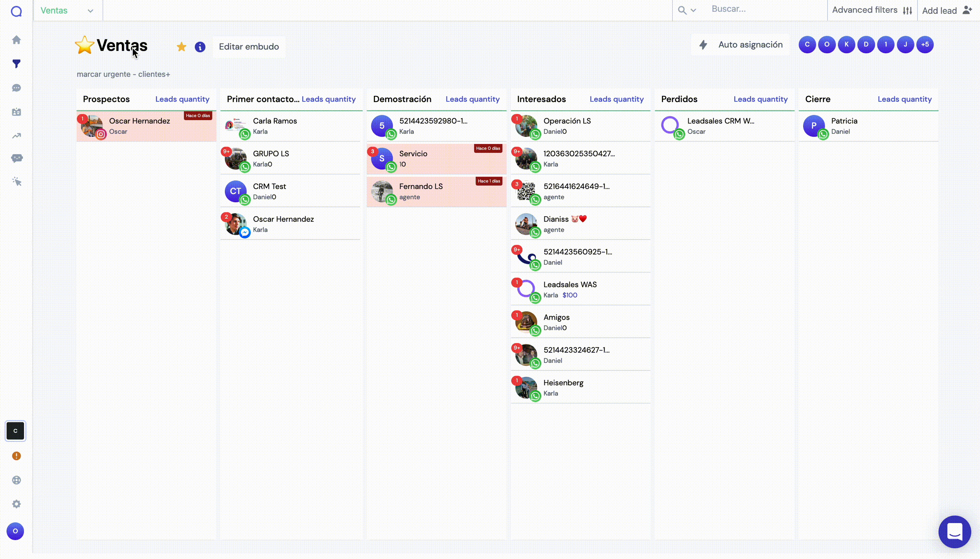Click Leads quantity in Cierre column
Screen dimensions: 980x559
tap(905, 99)
